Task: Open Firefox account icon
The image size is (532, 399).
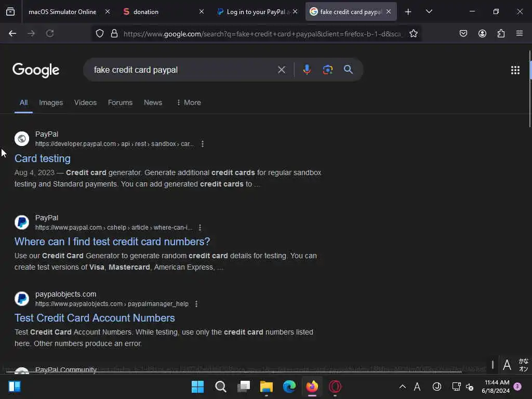Action: [x=482, y=33]
